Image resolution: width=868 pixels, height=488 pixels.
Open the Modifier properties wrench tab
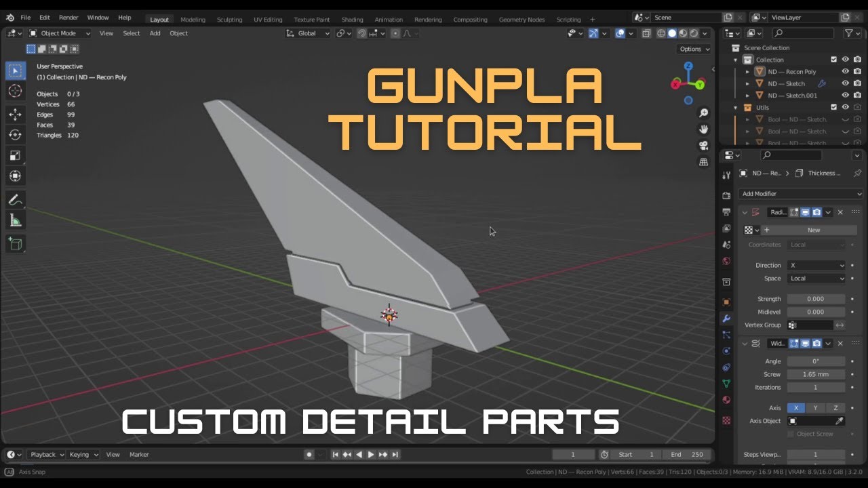coord(726,319)
